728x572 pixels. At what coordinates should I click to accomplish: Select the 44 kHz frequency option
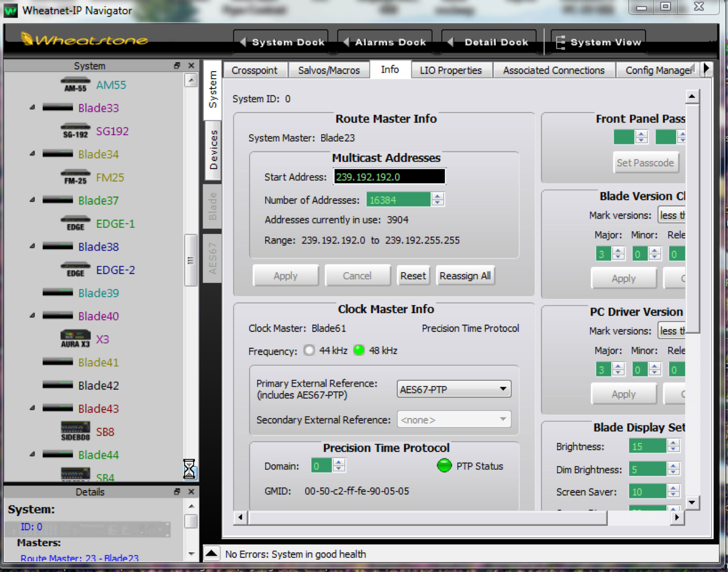309,350
